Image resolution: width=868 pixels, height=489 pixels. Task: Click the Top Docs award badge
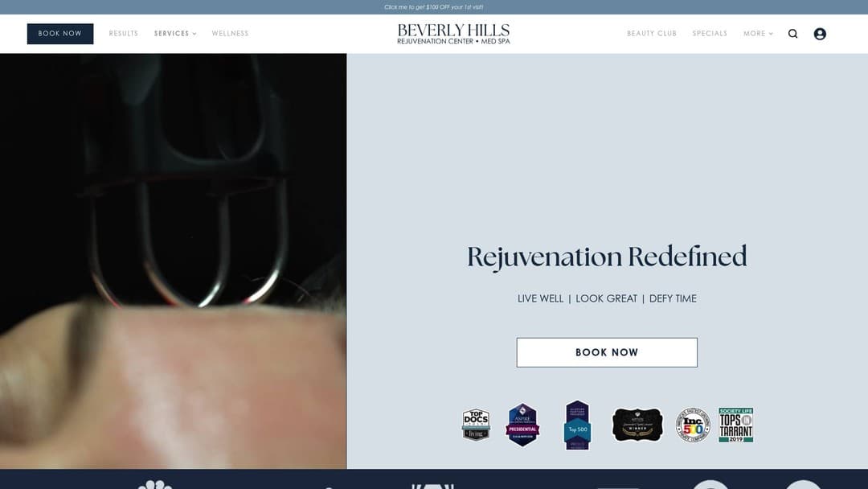click(x=476, y=425)
